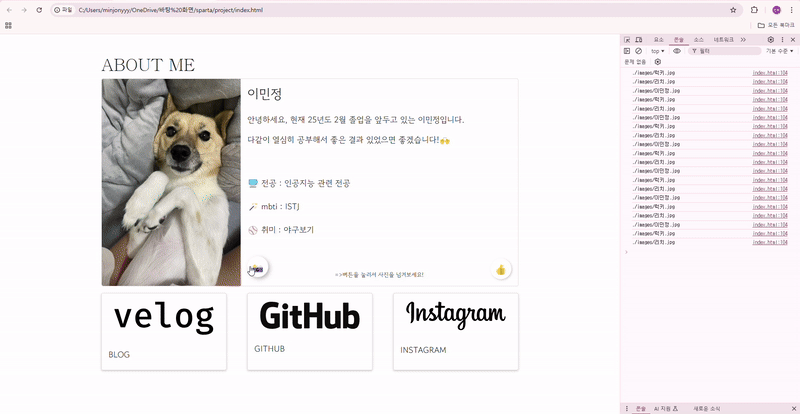Click the INSTAGRAM label under Instagram logo
Image resolution: width=800 pixels, height=414 pixels.
[x=423, y=350]
